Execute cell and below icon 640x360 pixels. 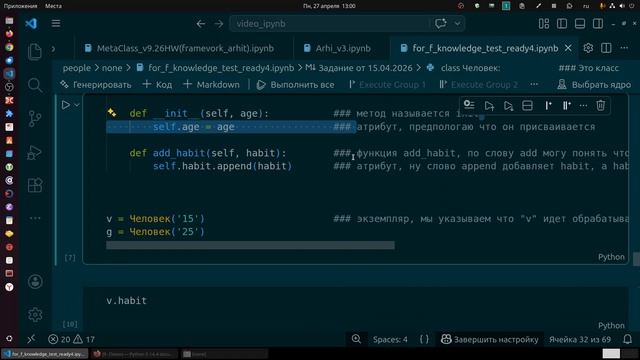[508, 106]
